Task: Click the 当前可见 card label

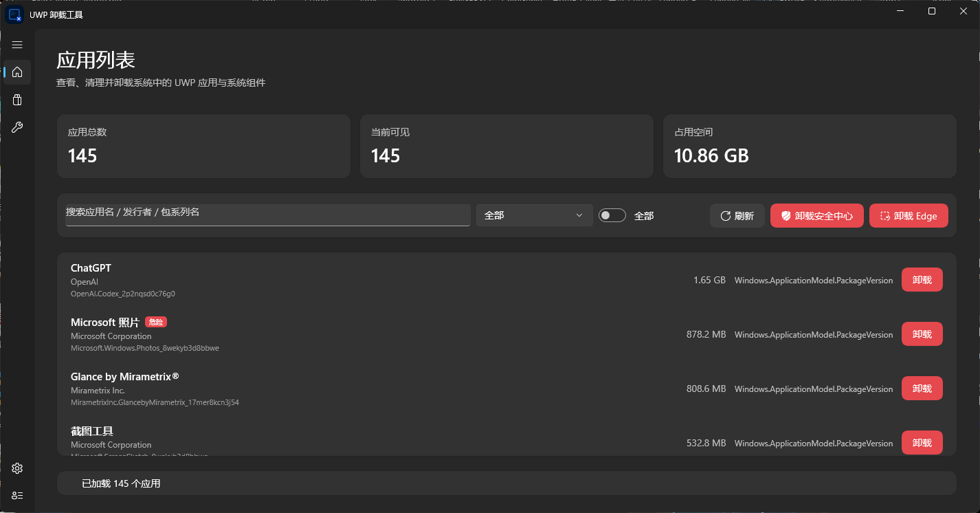Action: tap(390, 132)
